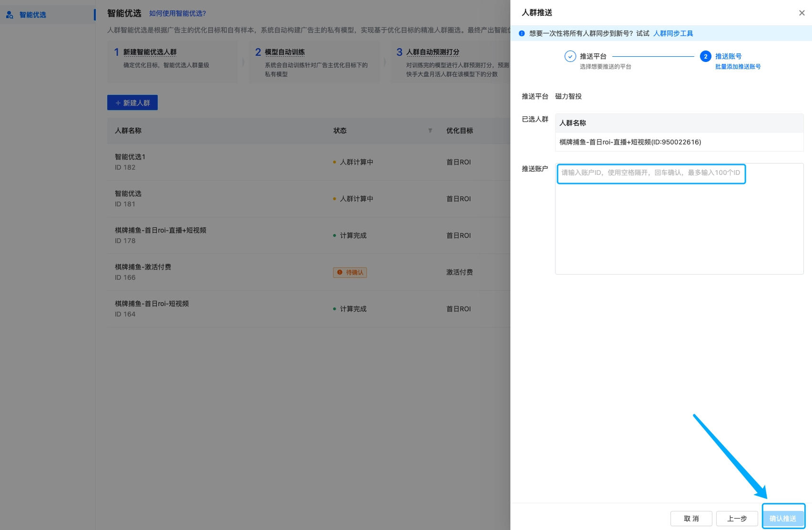Open the 如何使用智能优选? help link
812x530 pixels.
pos(177,13)
